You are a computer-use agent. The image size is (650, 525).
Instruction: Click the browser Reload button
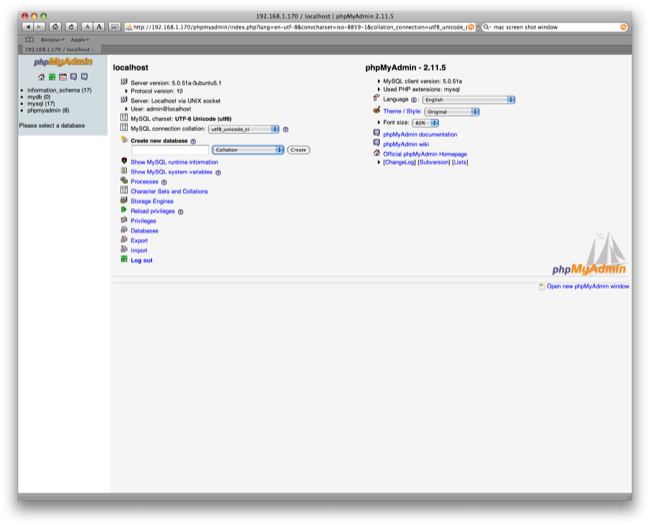click(71, 27)
